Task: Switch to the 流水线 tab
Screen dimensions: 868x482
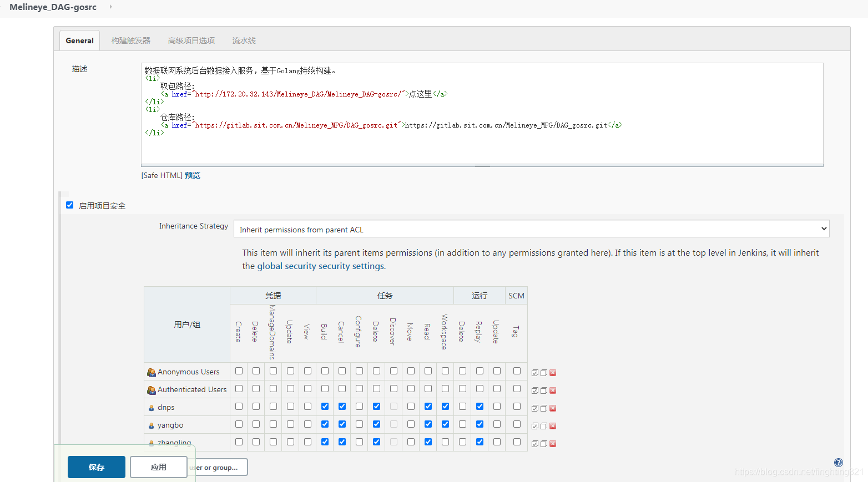Action: pos(244,40)
